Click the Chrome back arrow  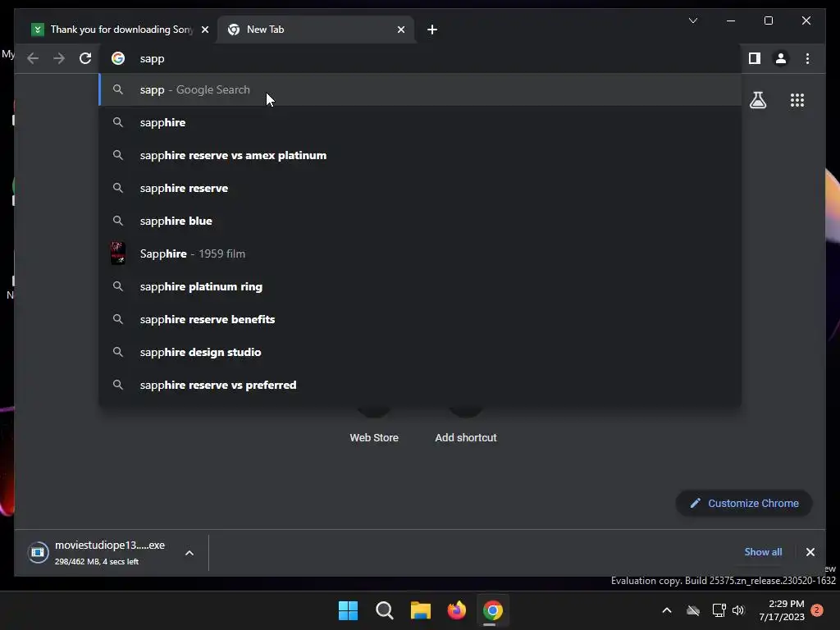tap(33, 58)
